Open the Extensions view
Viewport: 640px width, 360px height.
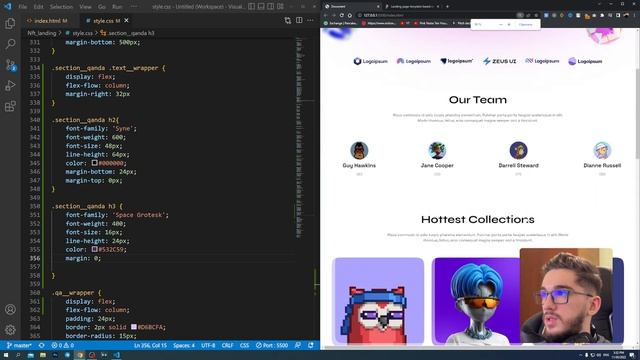pyautogui.click(x=10, y=106)
